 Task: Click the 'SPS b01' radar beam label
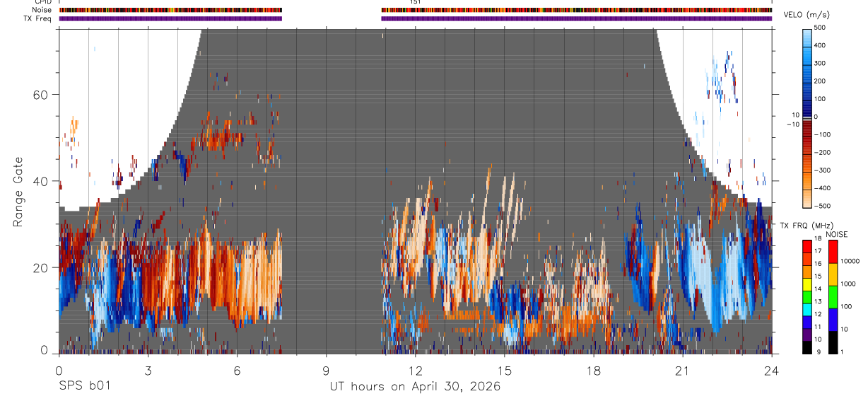[x=83, y=386]
